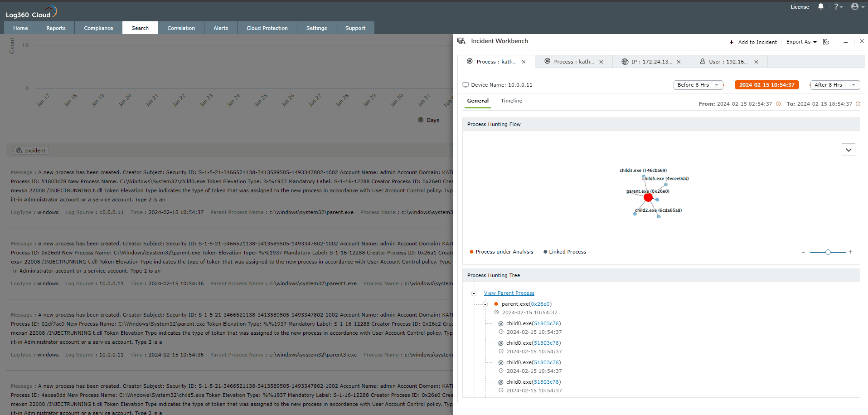
Task: Close the User : 192.16 tab
Action: 756,62
